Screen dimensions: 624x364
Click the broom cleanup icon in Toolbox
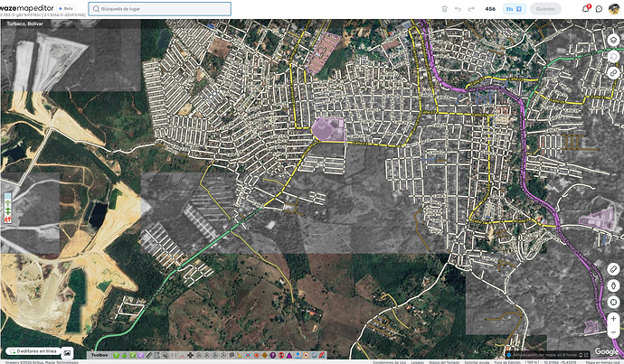(240, 355)
